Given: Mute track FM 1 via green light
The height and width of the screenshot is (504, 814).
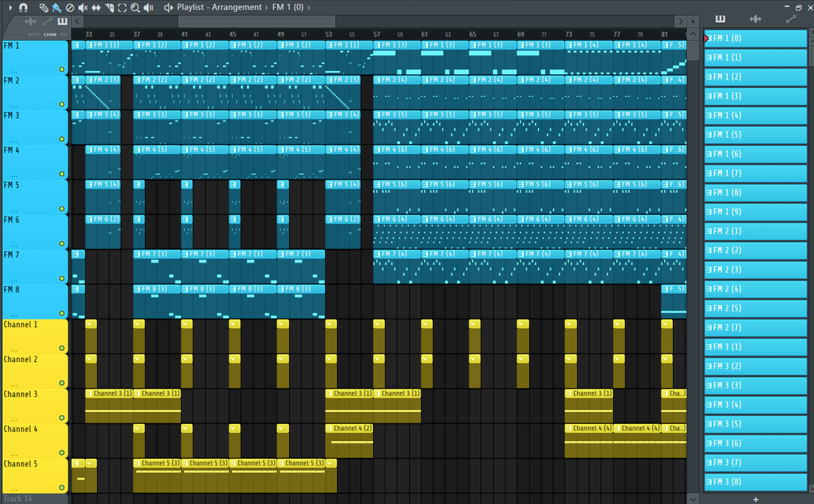Looking at the screenshot, I should pos(62,69).
